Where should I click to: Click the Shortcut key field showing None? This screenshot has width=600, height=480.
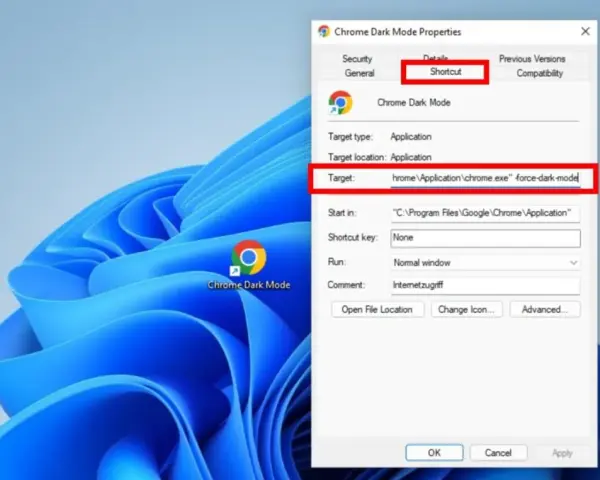pos(485,238)
